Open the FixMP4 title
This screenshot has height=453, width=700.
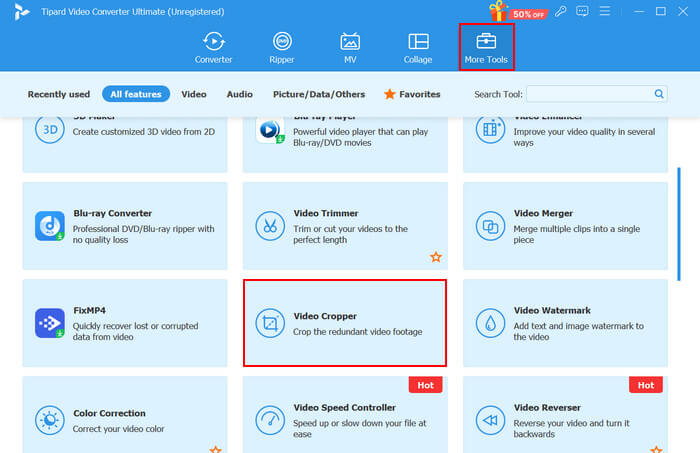pos(89,310)
